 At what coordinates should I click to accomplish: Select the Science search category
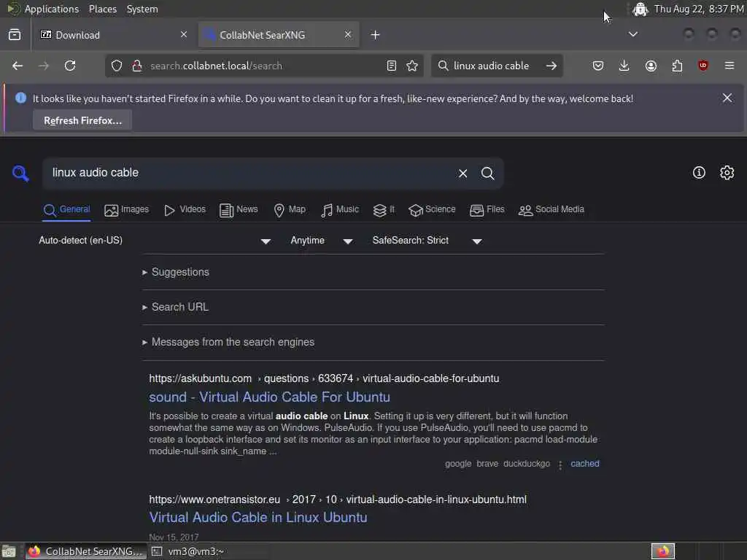pos(432,209)
